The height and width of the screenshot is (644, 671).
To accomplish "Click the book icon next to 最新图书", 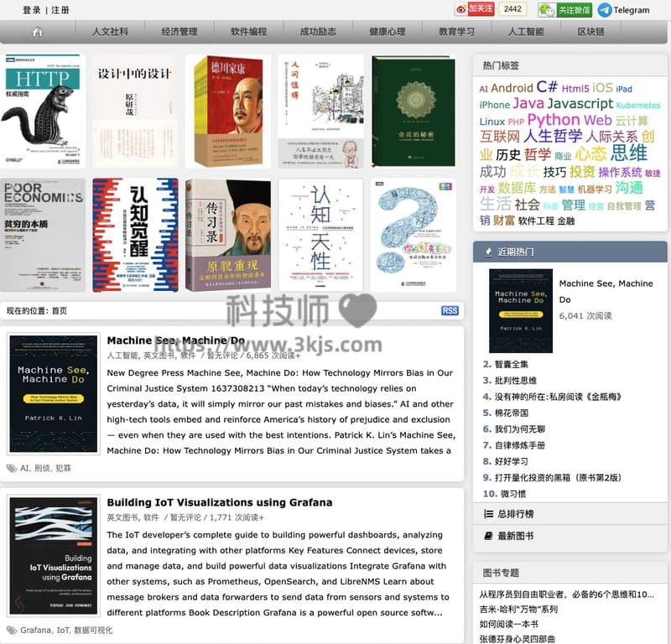I will tap(488, 536).
